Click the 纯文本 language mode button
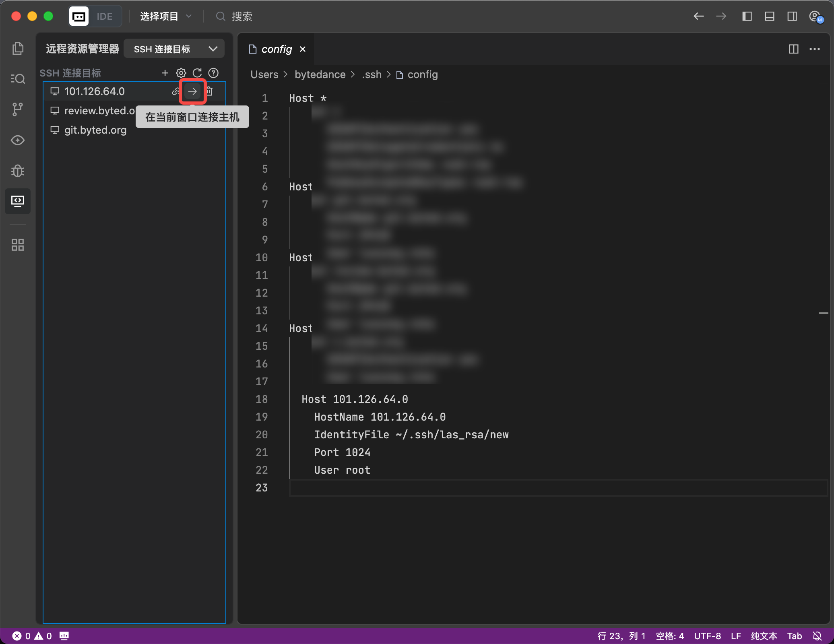 click(x=764, y=636)
